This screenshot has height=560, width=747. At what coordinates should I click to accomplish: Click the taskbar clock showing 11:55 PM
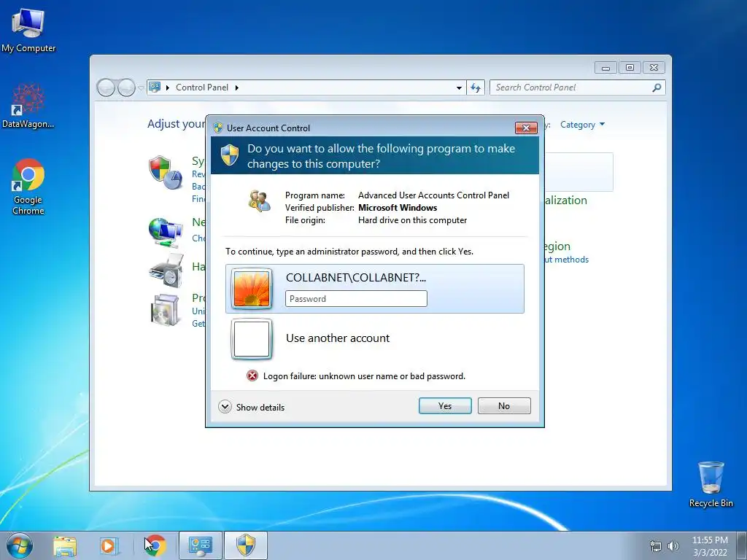pyautogui.click(x=710, y=546)
